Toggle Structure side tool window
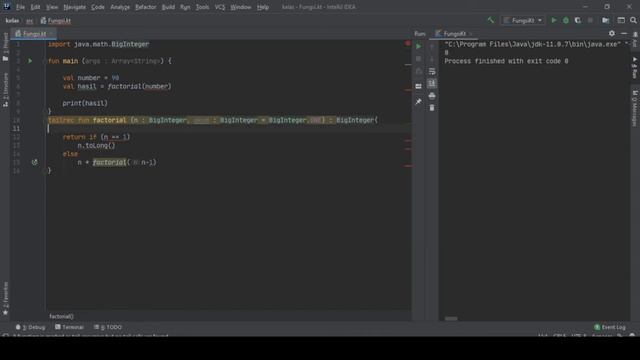Viewport: 640px width, 360px height. click(x=5, y=90)
